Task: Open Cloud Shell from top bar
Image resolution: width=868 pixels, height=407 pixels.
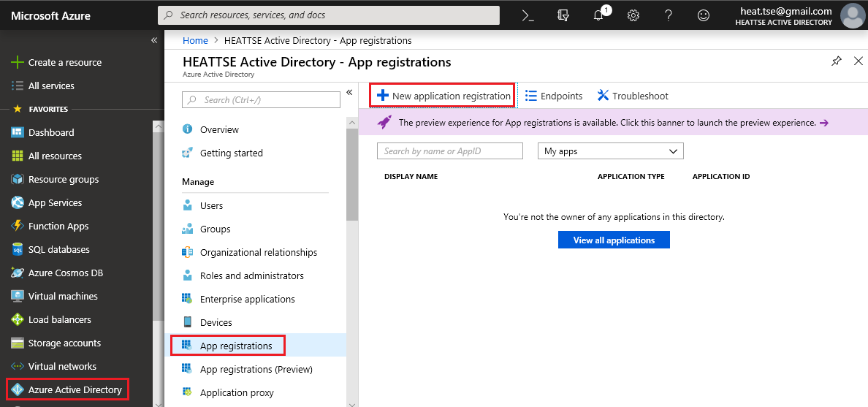Action: 528,15
